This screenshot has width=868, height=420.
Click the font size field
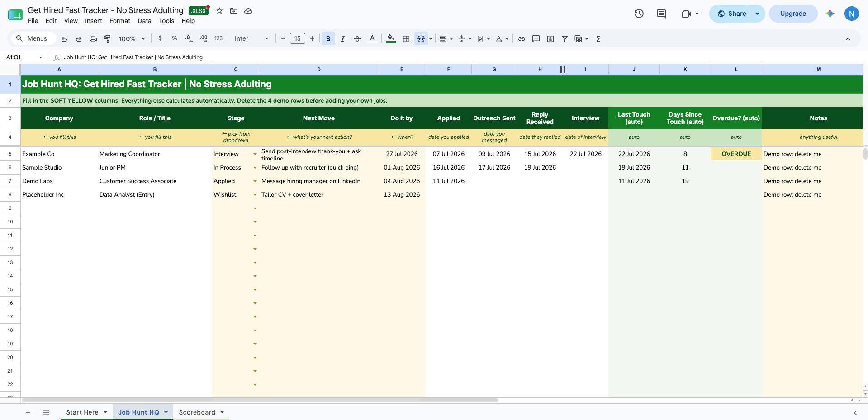[298, 39]
